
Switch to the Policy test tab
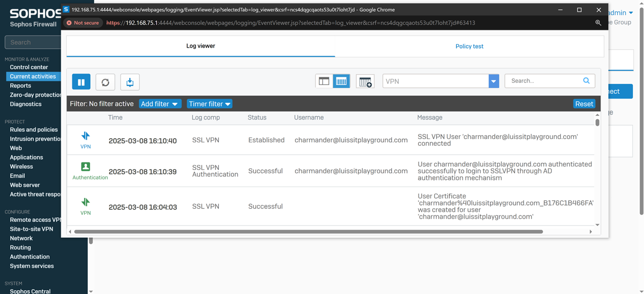point(469,46)
